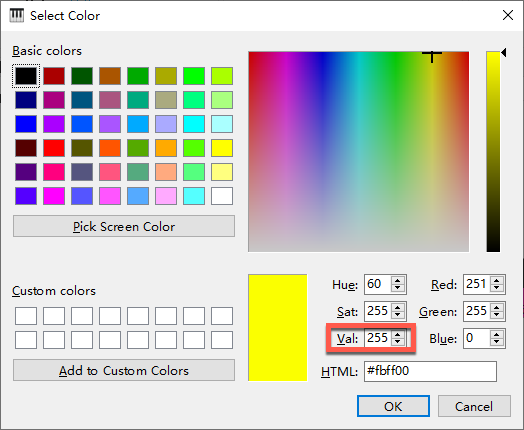Click the HTML color code field
524x430 pixels.
pyautogui.click(x=430, y=371)
